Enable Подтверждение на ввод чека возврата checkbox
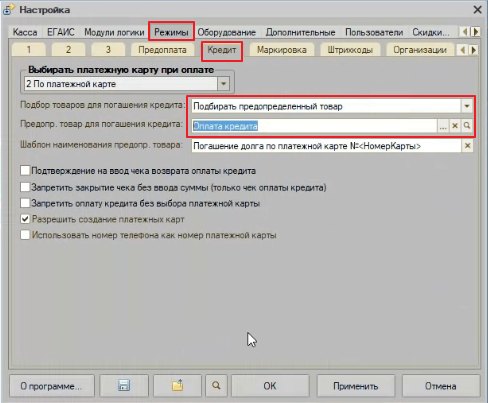488x403 pixels. coord(25,171)
